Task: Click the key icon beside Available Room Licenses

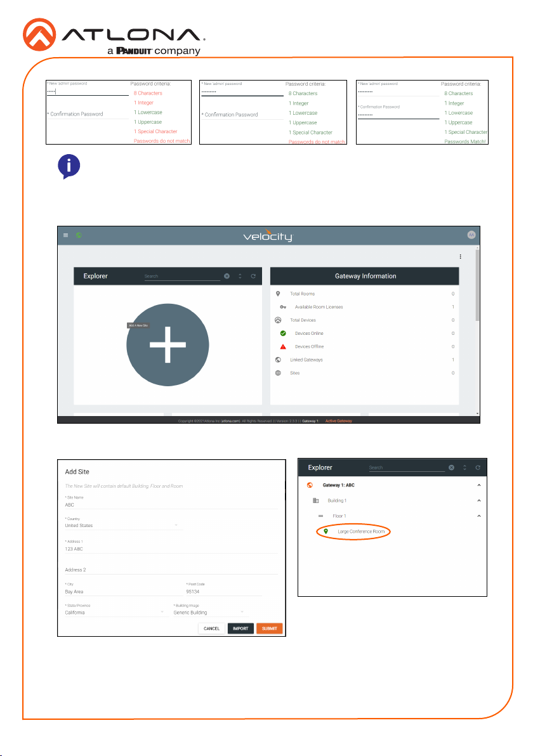Action: click(283, 307)
